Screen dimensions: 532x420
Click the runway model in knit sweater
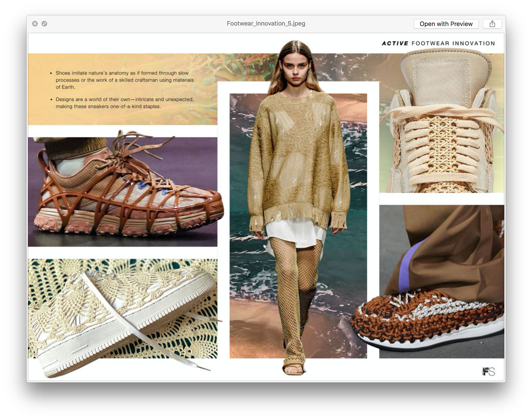click(x=298, y=208)
